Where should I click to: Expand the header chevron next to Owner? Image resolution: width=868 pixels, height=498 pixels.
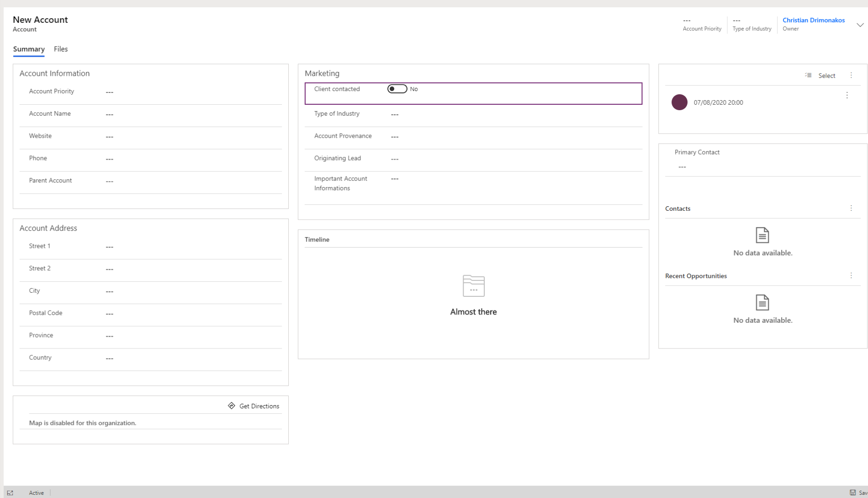pos(860,25)
